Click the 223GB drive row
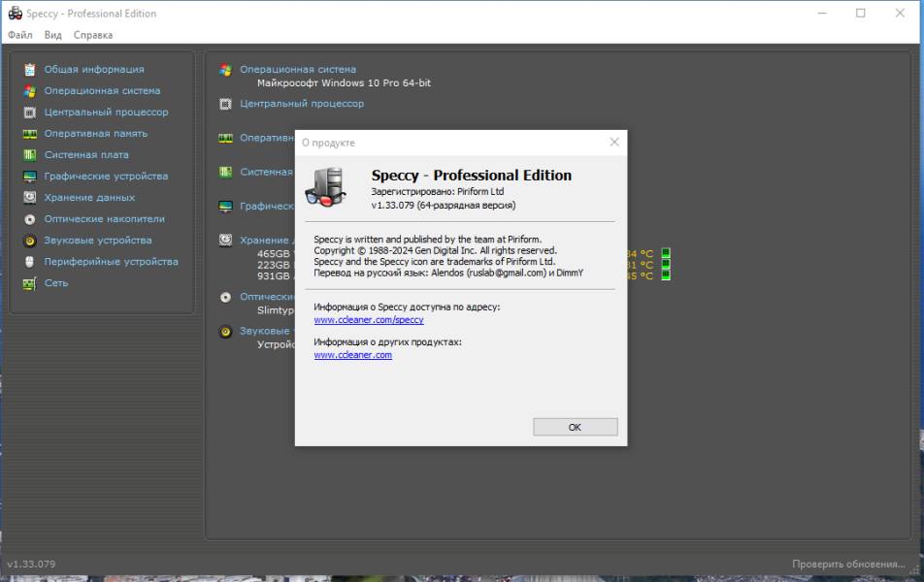Viewport: 924px width, 582px height. (274, 265)
